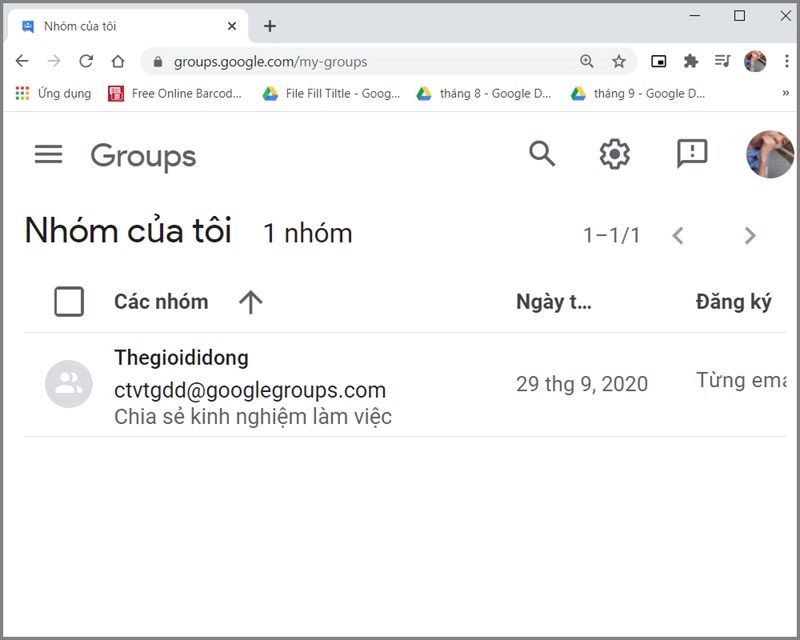
Task: Tick the select-all groups checkbox
Action: 69,302
